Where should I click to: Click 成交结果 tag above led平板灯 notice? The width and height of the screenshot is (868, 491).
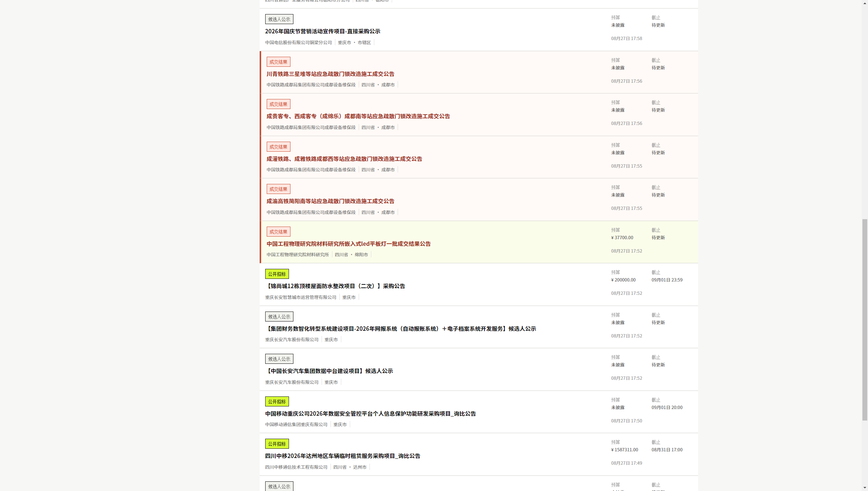tap(278, 232)
